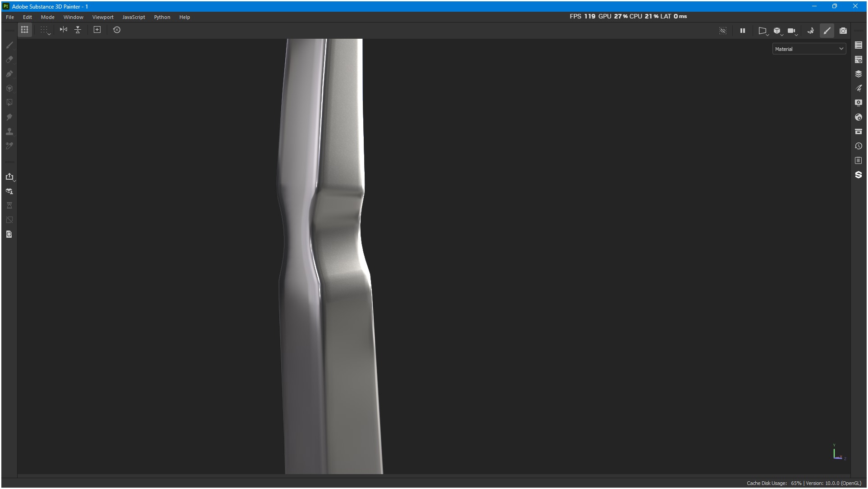Click the Substance 3D Assets S button
The width and height of the screenshot is (868, 489).
click(x=858, y=175)
